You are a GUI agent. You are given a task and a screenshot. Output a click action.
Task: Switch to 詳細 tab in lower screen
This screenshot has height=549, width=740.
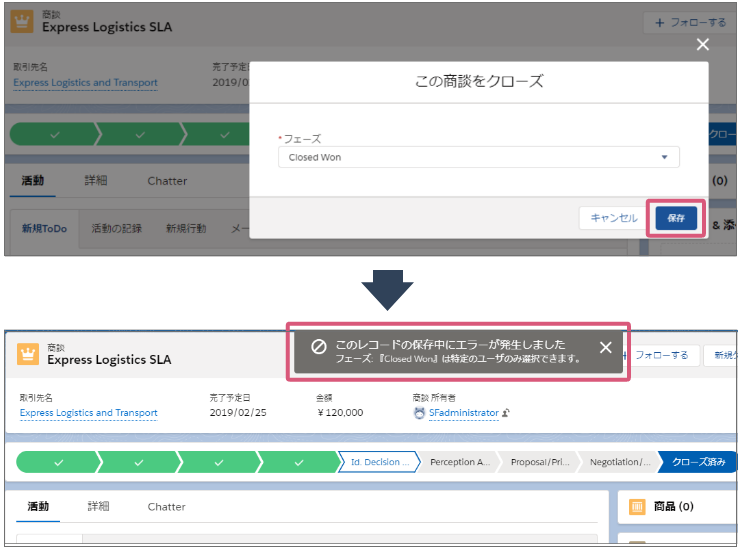pos(98,507)
